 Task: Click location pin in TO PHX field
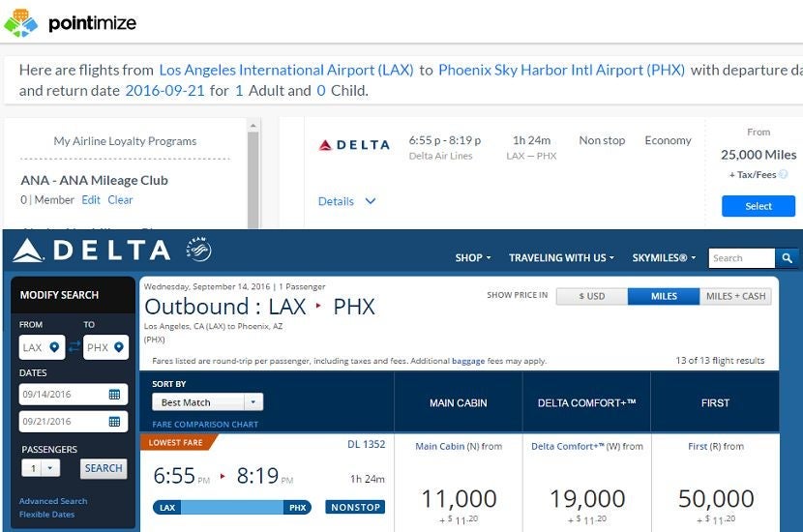tap(119, 347)
